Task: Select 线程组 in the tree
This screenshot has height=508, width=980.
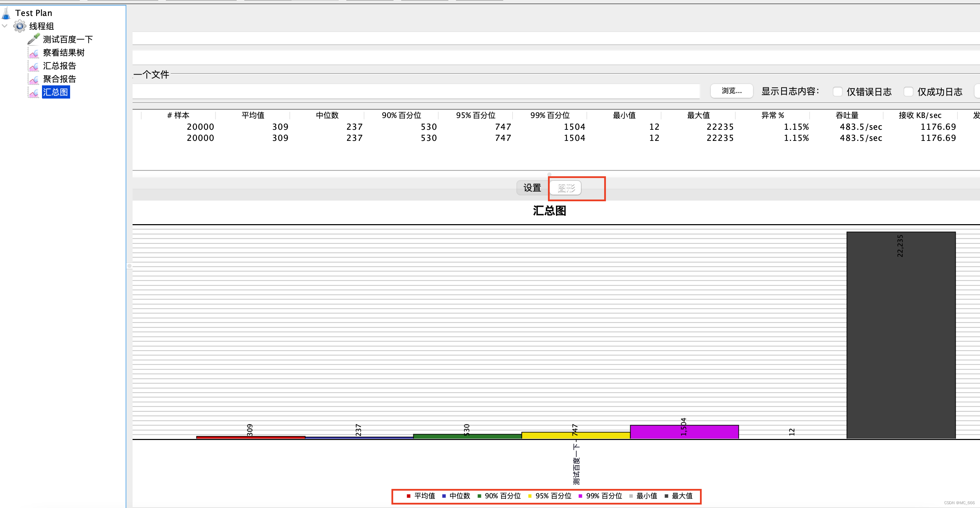Action: coord(41,26)
